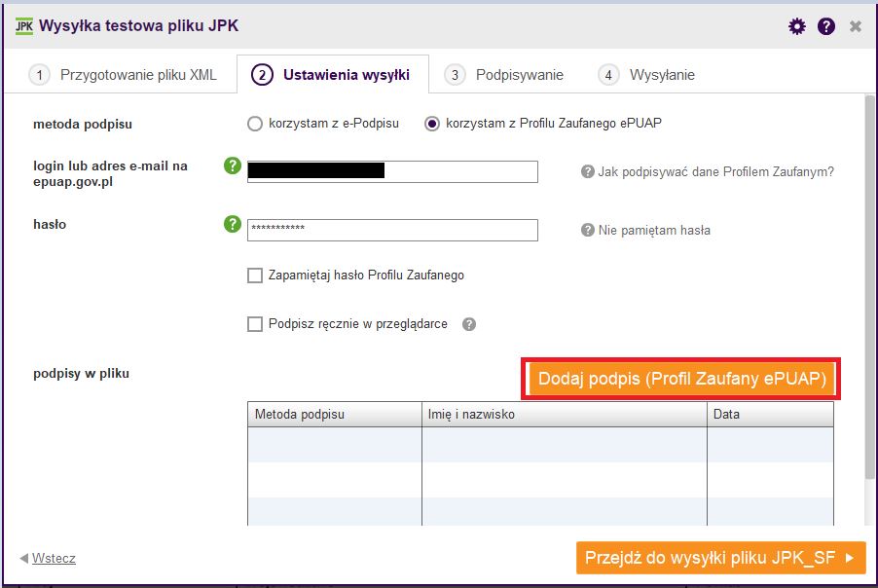
Task: Tick Podpisz ręcznie w przeglądarce checkbox
Action: [x=255, y=324]
